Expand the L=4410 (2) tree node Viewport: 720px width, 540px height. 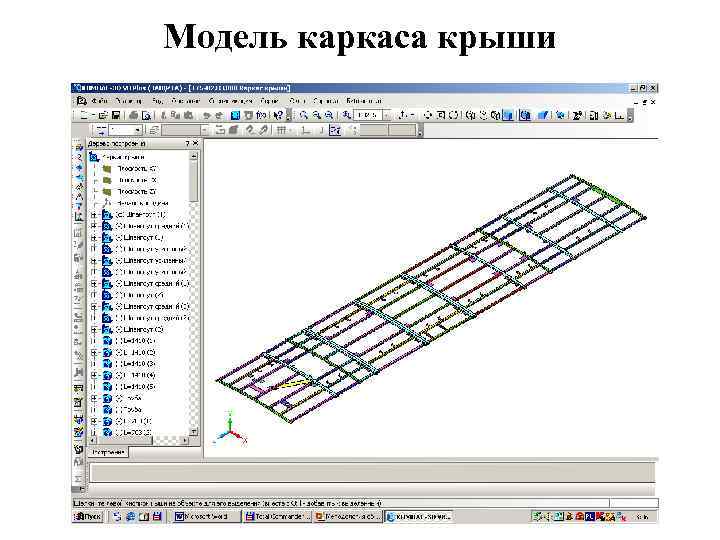[x=94, y=353]
